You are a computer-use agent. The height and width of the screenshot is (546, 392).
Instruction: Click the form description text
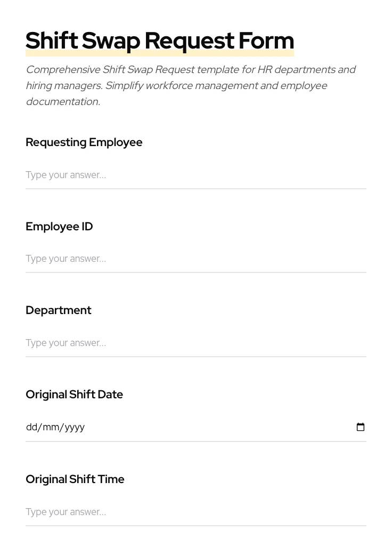(191, 85)
